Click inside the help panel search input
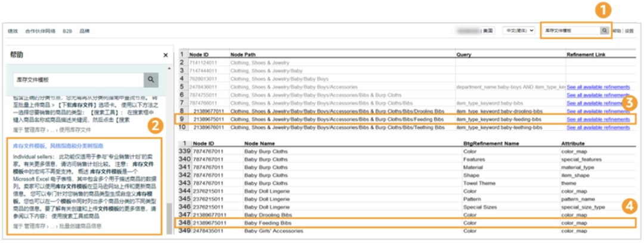 (79, 80)
